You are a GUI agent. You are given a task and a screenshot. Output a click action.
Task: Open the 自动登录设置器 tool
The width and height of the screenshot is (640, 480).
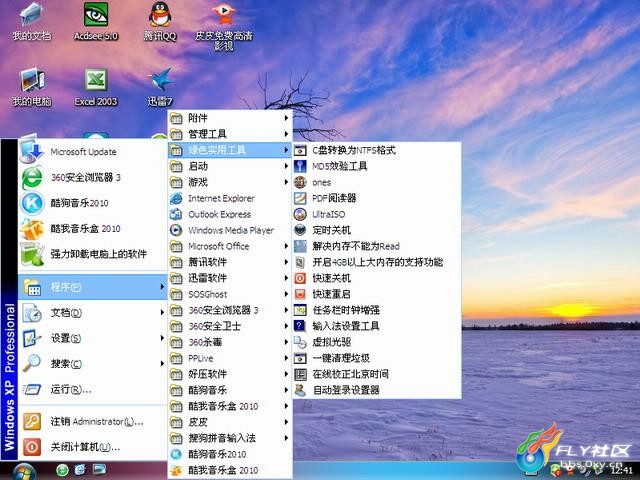(377, 390)
